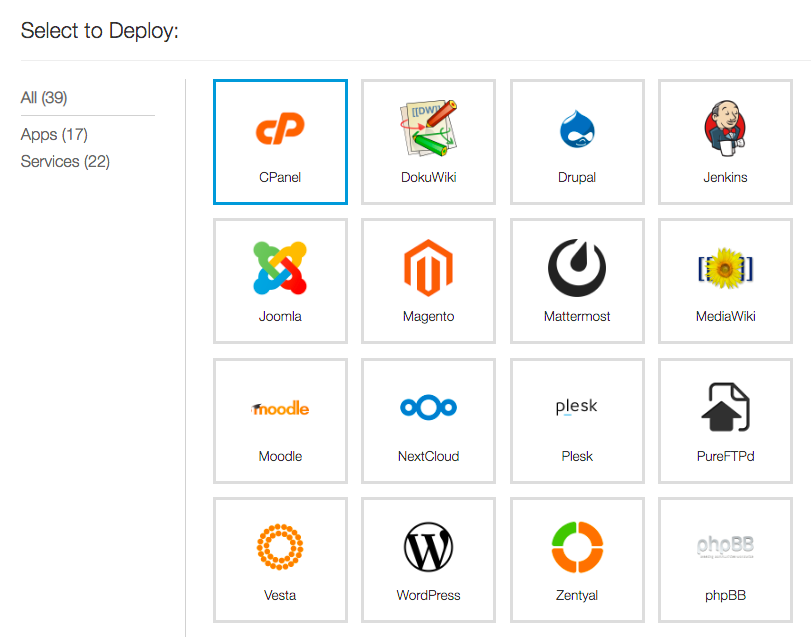Show All (39) items filter

pyautogui.click(x=44, y=98)
